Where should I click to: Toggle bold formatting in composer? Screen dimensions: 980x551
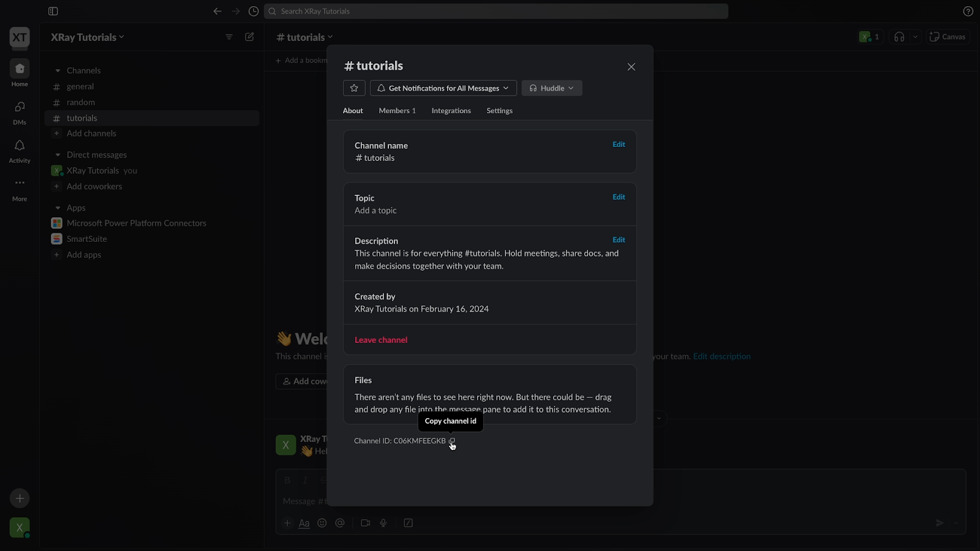click(287, 480)
